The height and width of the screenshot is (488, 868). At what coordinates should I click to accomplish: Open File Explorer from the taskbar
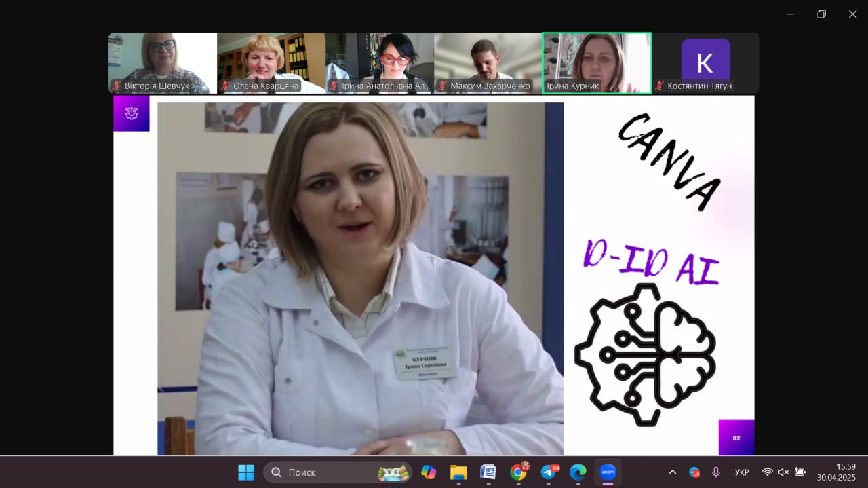(458, 472)
